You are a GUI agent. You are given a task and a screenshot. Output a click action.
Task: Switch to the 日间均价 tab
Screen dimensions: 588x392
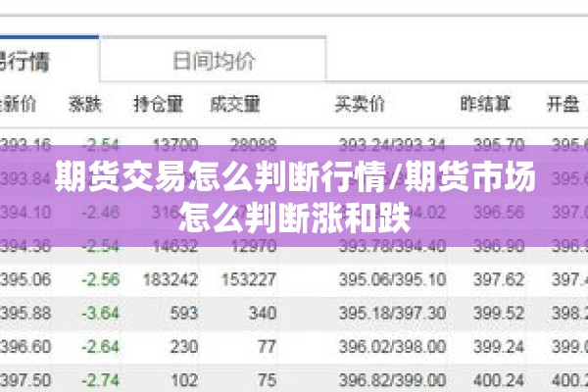coord(213,59)
